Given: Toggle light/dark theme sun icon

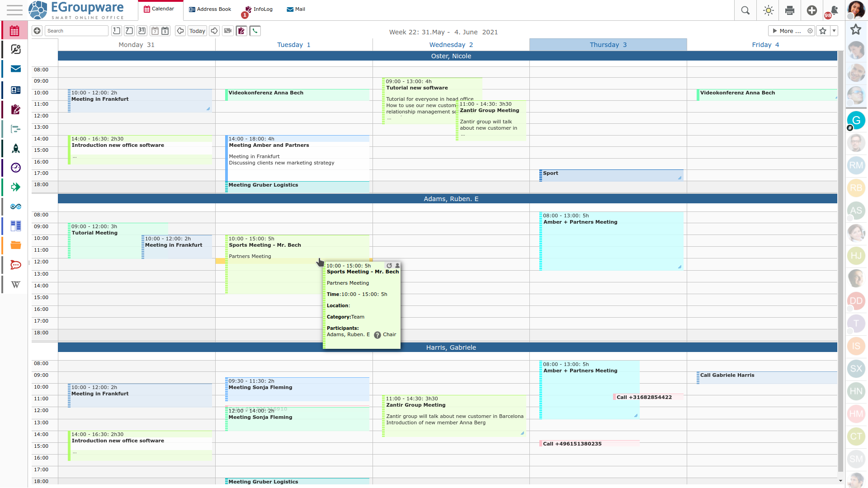Looking at the screenshot, I should [x=768, y=10].
